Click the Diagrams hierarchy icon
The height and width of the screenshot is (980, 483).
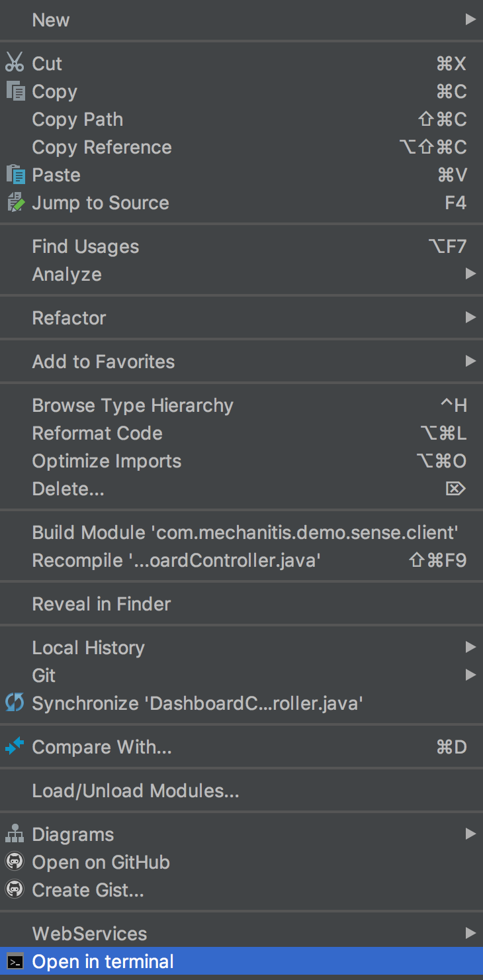tap(15, 834)
